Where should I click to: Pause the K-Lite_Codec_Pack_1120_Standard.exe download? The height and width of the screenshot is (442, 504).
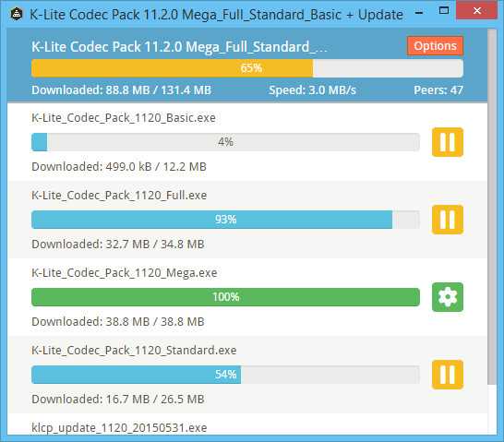(448, 375)
